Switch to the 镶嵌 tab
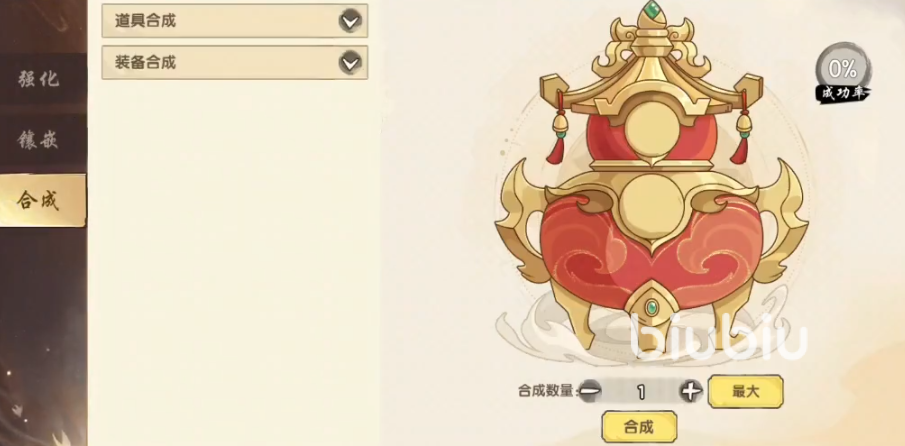The width and height of the screenshot is (905, 446). [x=39, y=140]
